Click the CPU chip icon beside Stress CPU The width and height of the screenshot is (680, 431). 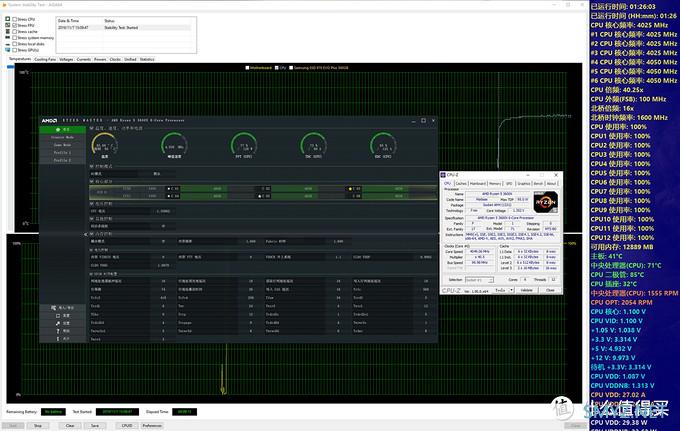pos(8,19)
